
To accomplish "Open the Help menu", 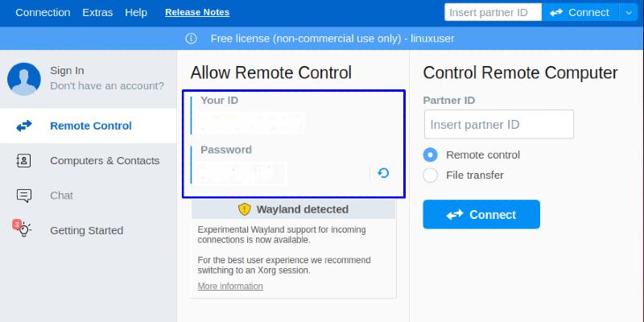I will click(136, 12).
